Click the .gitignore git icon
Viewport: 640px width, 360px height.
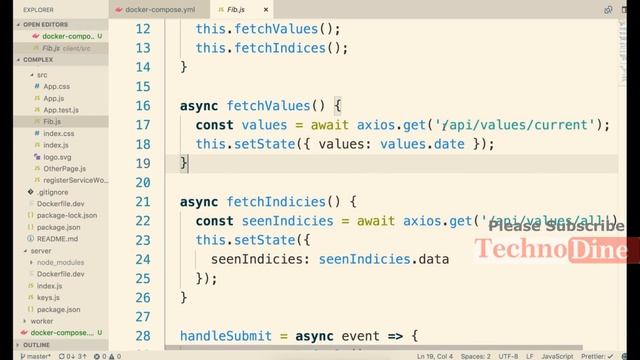point(31,191)
